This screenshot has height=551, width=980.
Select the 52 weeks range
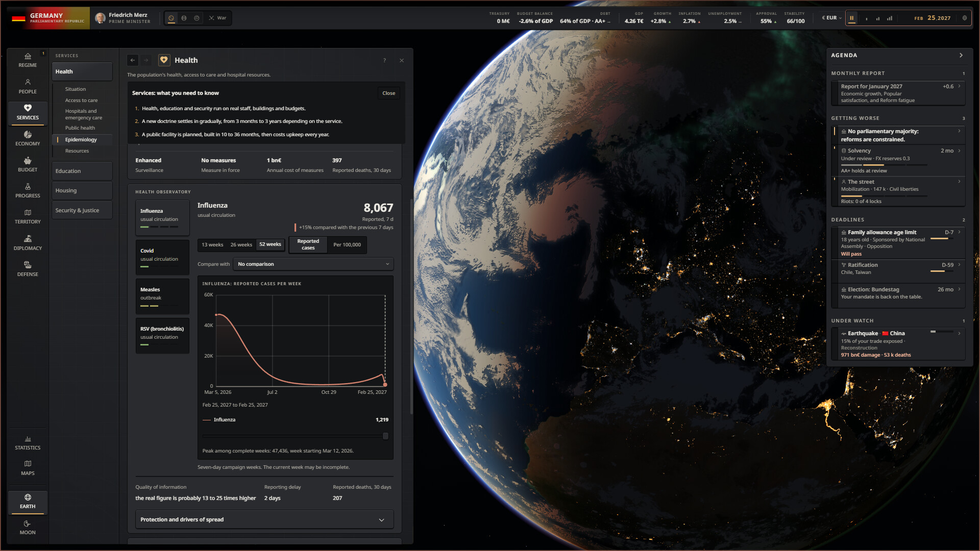[270, 244]
